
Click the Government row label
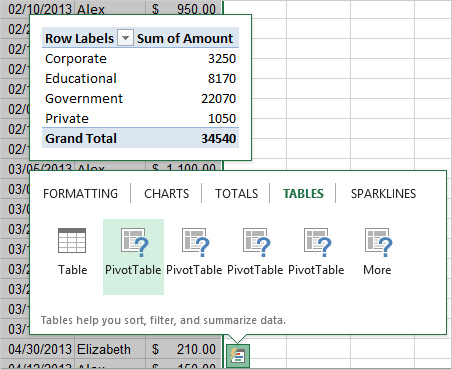pyautogui.click(x=84, y=99)
